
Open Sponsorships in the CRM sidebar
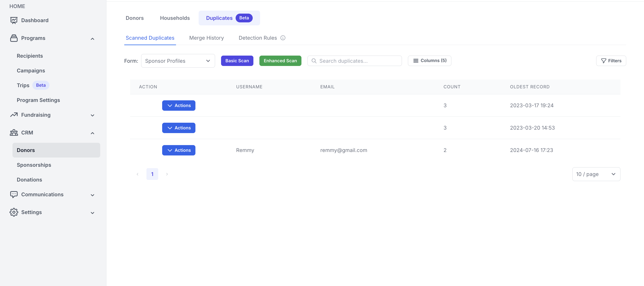click(34, 165)
